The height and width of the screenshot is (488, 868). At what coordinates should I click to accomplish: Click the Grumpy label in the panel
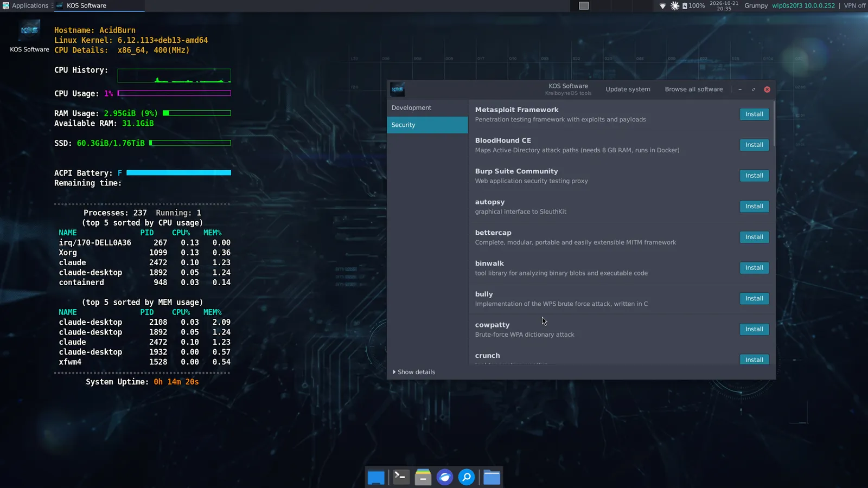tap(756, 6)
